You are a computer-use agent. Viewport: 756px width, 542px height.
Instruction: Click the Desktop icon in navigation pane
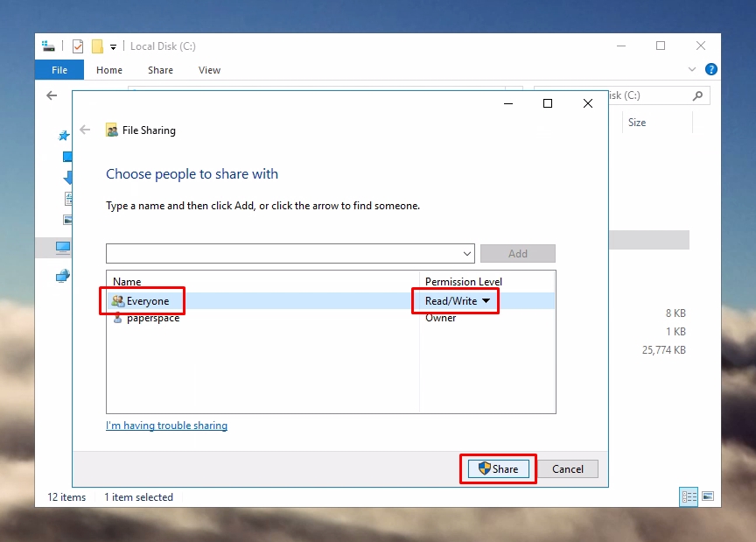pos(67,157)
